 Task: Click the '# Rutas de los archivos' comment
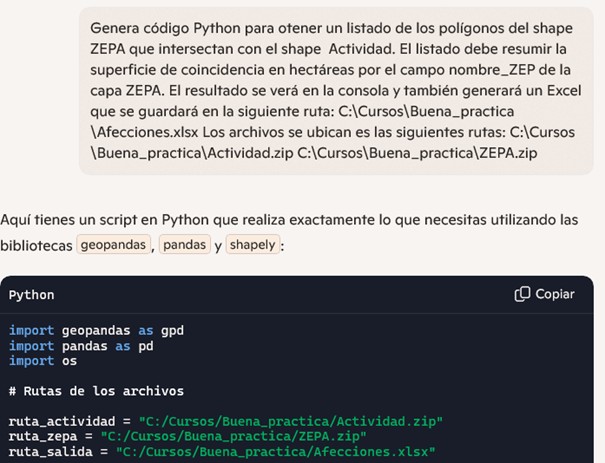[x=96, y=391]
